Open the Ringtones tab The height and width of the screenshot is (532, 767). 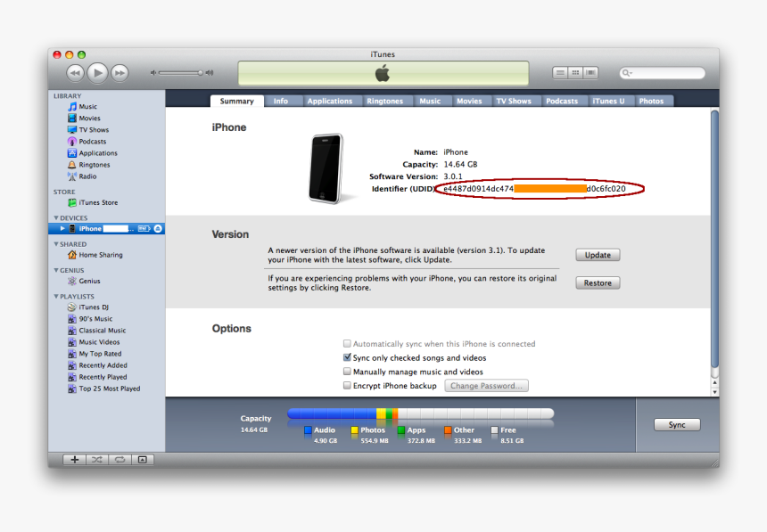385,102
